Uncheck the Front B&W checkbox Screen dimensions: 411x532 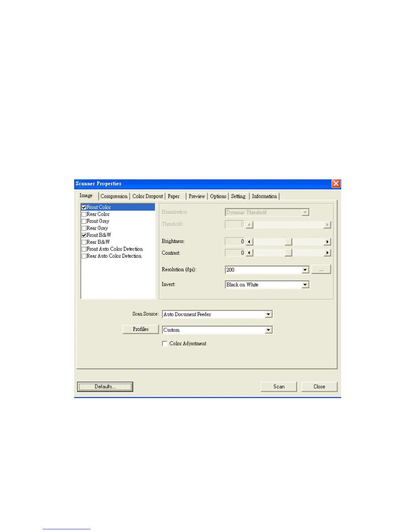pos(84,235)
